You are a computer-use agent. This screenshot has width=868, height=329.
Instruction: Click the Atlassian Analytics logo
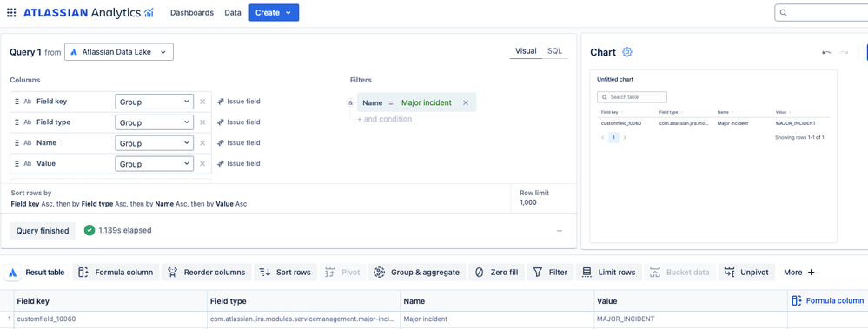(x=89, y=13)
